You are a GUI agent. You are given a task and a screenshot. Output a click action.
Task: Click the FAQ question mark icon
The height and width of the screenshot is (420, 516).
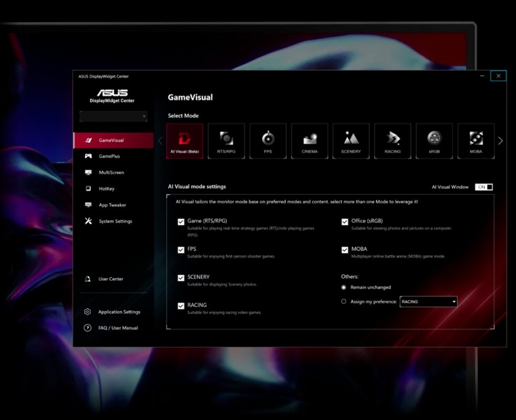coord(88,328)
